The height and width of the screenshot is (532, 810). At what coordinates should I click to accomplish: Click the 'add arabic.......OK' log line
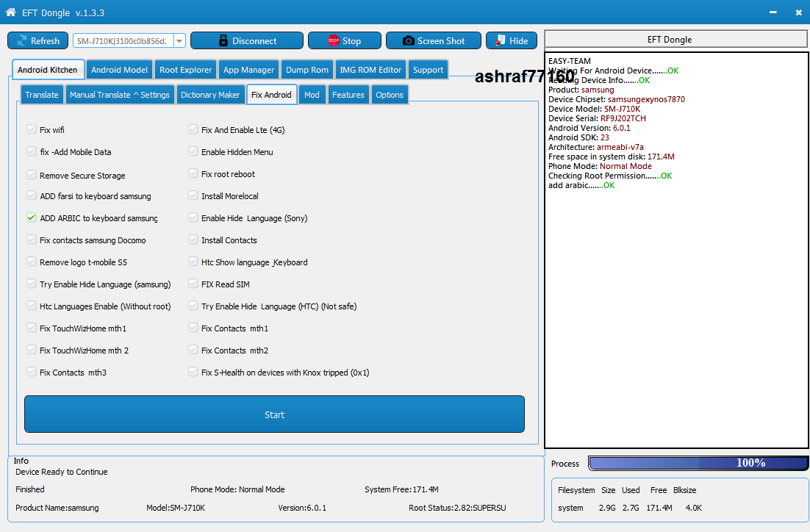click(581, 185)
